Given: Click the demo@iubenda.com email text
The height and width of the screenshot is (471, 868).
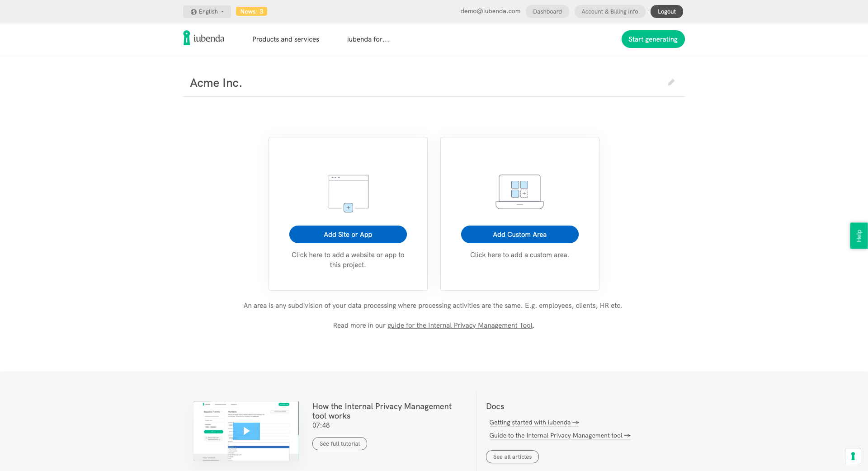Looking at the screenshot, I should pos(490,11).
